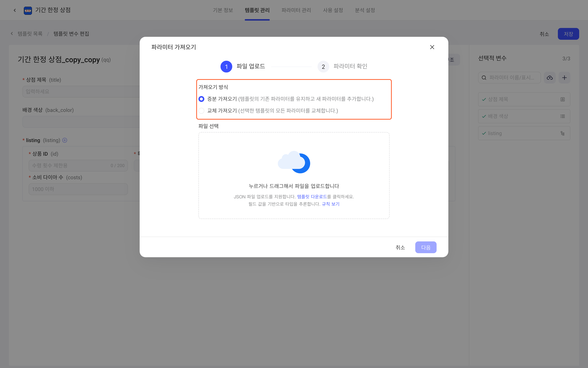Click text type icon on 상점 제목 row
Image resolution: width=588 pixels, height=368 pixels.
[x=562, y=99]
